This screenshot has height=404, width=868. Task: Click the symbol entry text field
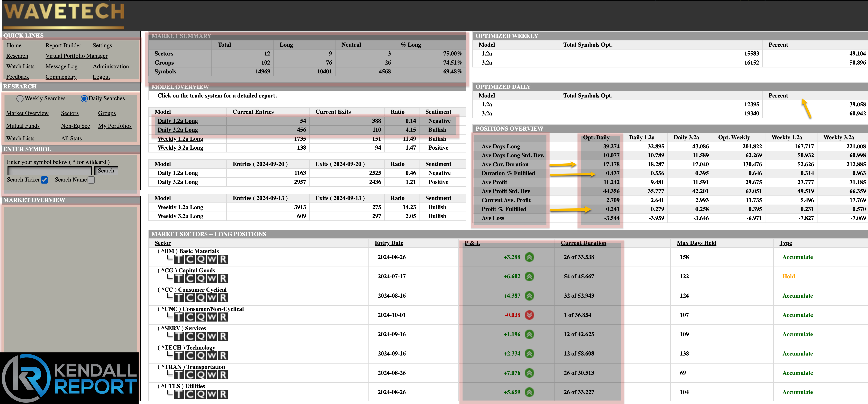click(x=49, y=171)
